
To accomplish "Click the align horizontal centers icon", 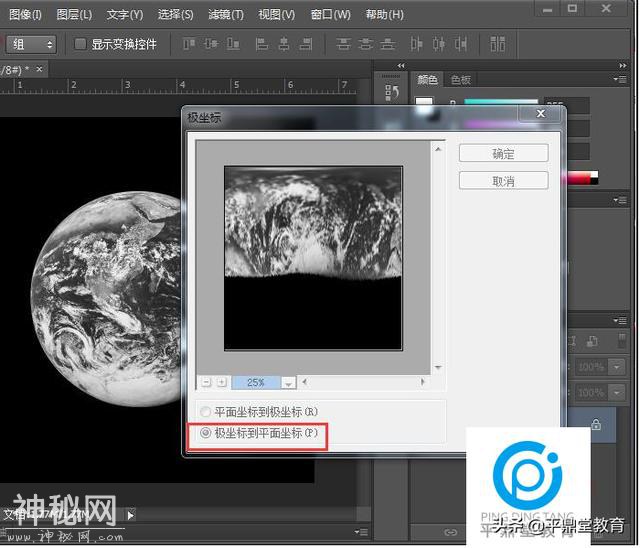I will pos(284,44).
